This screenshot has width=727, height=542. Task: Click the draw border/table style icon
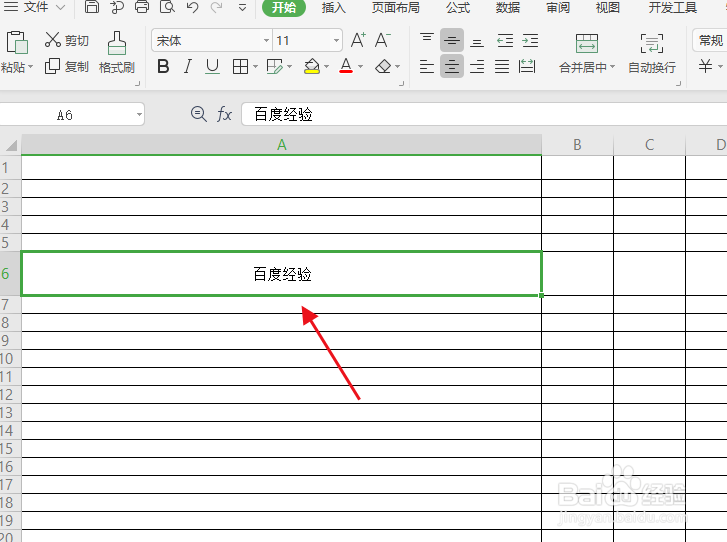pyautogui.click(x=274, y=67)
